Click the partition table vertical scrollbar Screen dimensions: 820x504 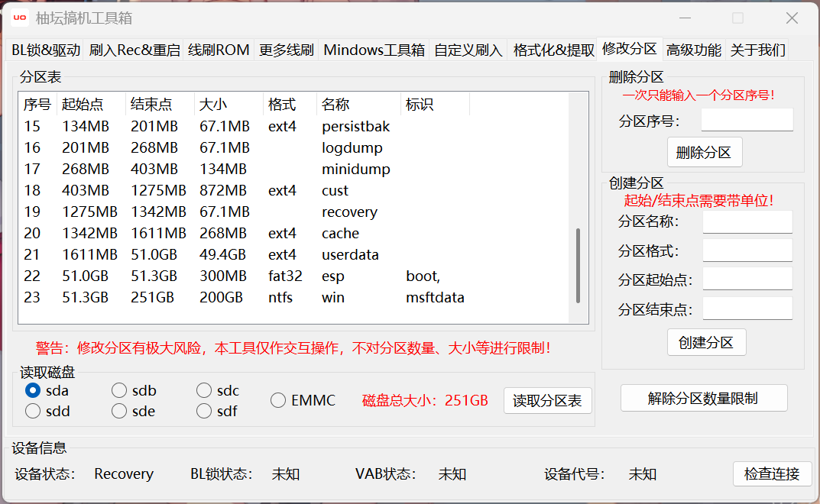[x=578, y=266]
